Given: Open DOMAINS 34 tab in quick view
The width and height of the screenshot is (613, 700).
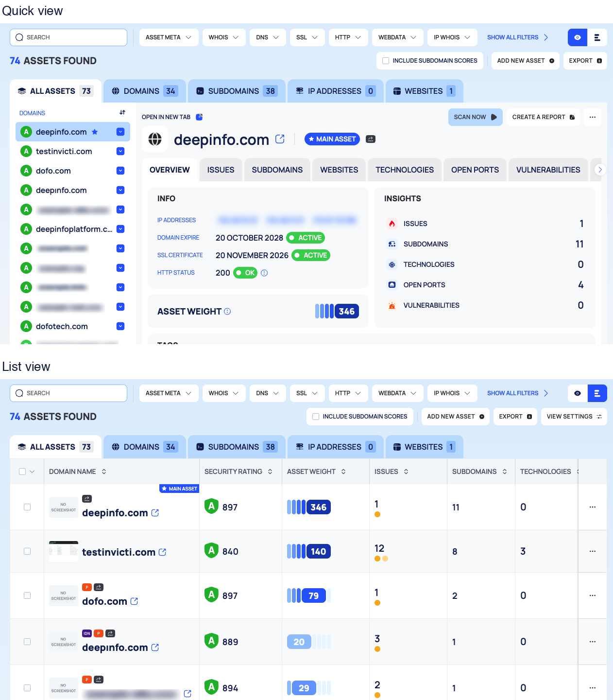Looking at the screenshot, I should (145, 91).
